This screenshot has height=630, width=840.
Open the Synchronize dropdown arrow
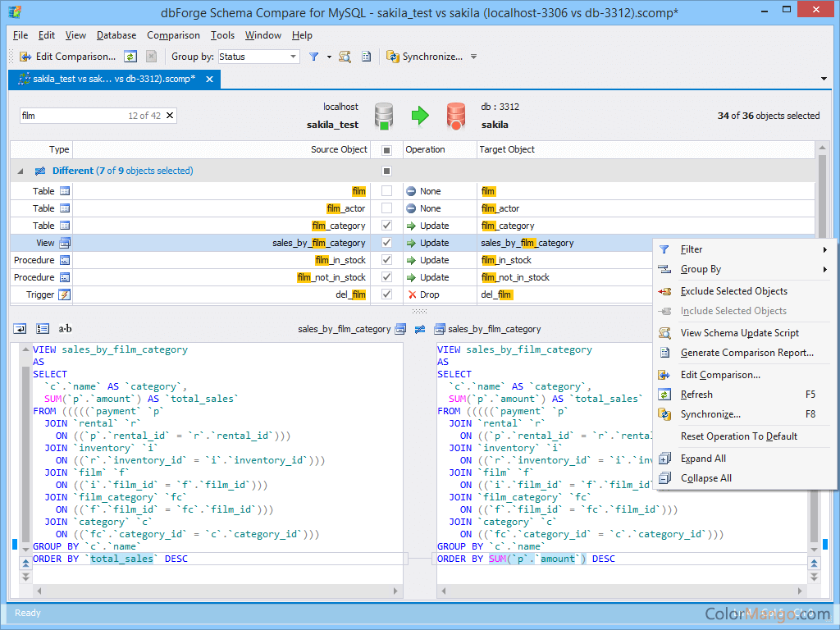click(472, 57)
